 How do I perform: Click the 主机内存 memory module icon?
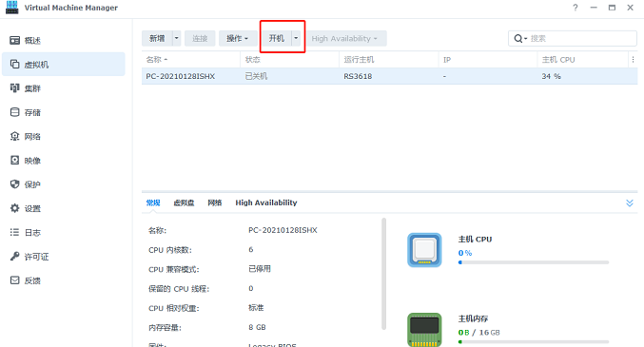(424, 330)
